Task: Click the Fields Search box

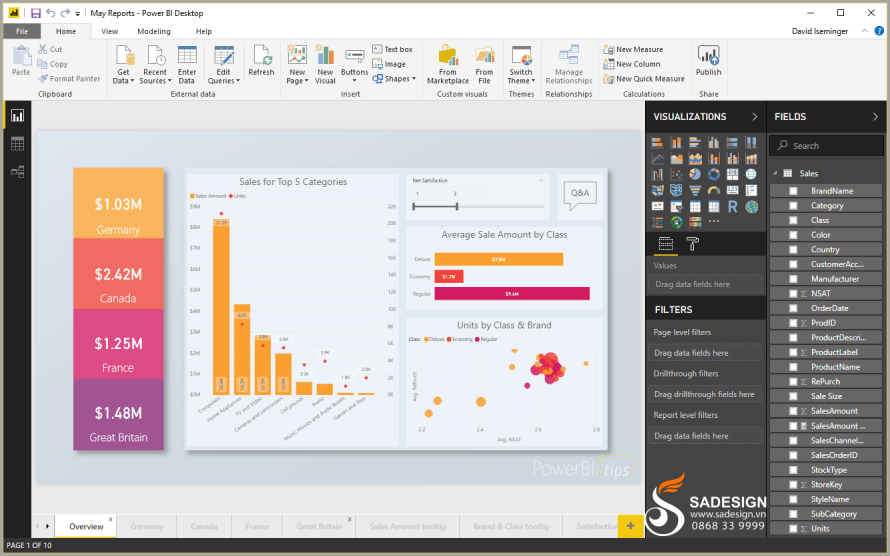Action: (x=826, y=146)
